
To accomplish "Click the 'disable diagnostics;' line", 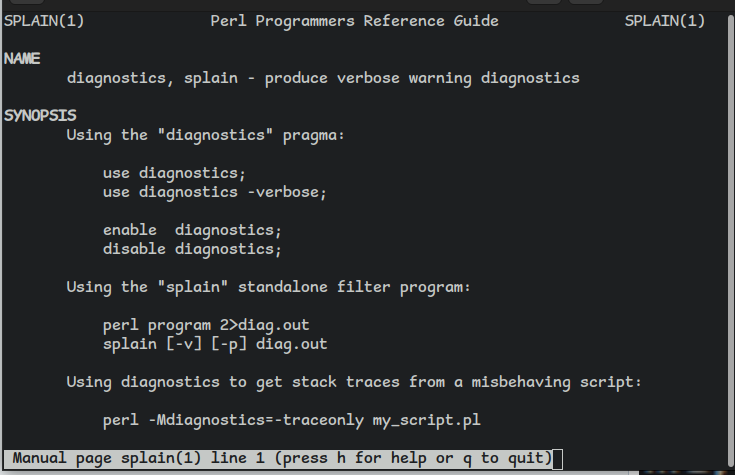I will (192, 249).
